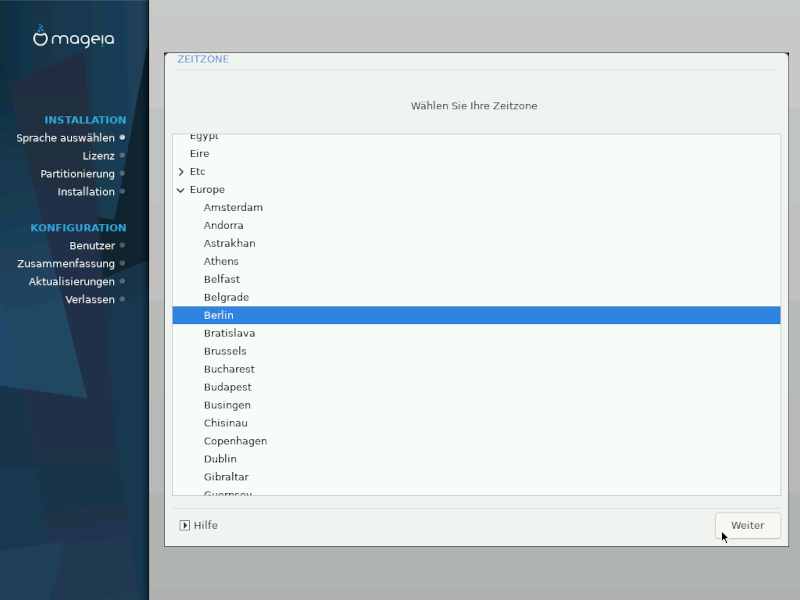Viewport: 800px width, 600px height.
Task: Pick the Budapest timezone
Action: pos(227,388)
